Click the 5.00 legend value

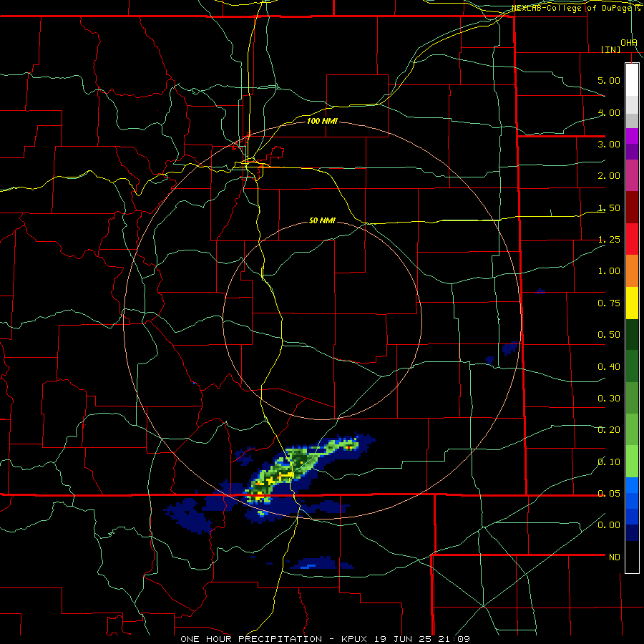[x=609, y=80]
